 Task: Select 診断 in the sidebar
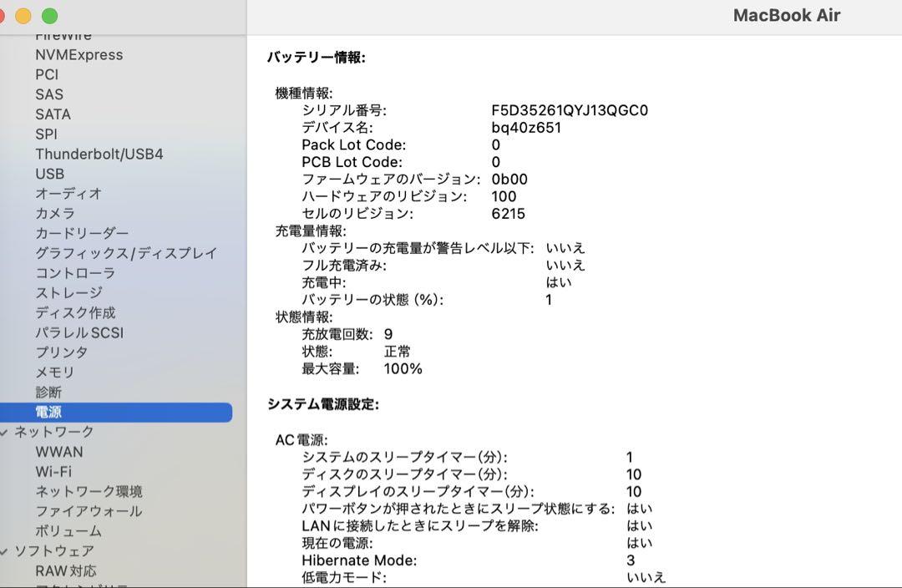pyautogui.click(x=48, y=393)
